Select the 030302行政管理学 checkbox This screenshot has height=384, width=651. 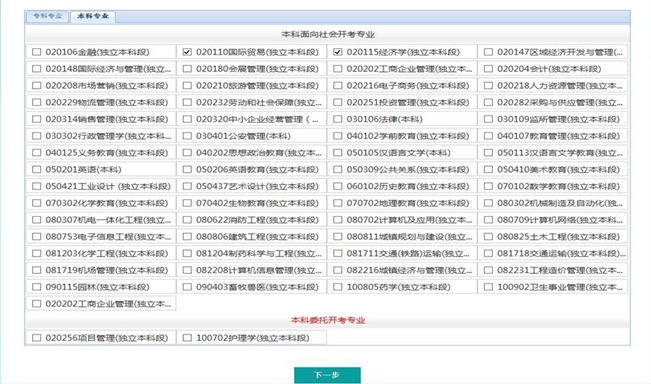37,136
